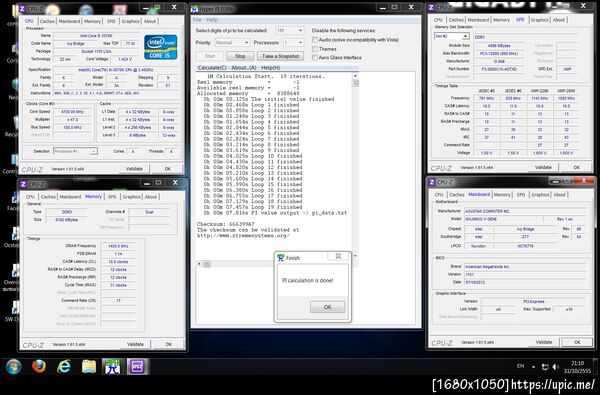
Task: Click the purple CPU-Z taskbar icon
Action: coord(137,367)
